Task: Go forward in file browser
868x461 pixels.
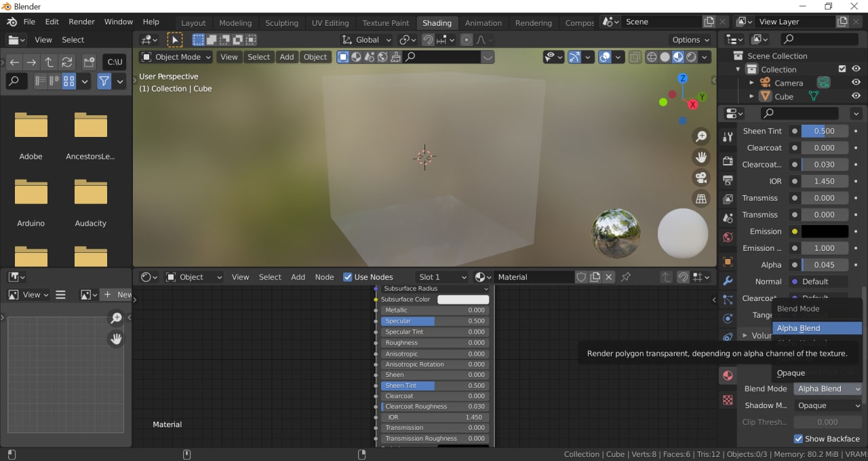Action: 32,62
